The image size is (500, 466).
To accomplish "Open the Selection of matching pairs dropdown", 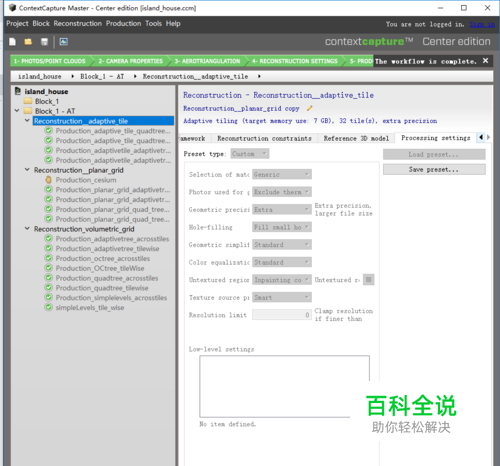I will point(282,174).
